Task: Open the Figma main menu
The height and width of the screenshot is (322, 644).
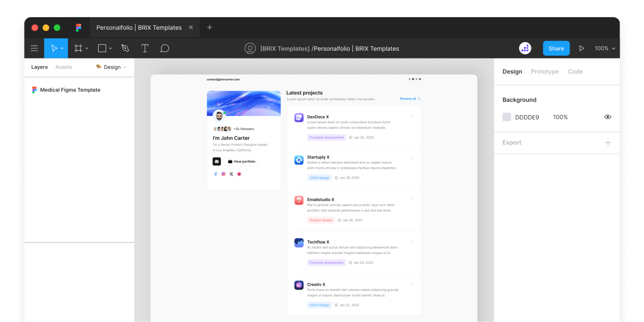Action: [x=34, y=48]
